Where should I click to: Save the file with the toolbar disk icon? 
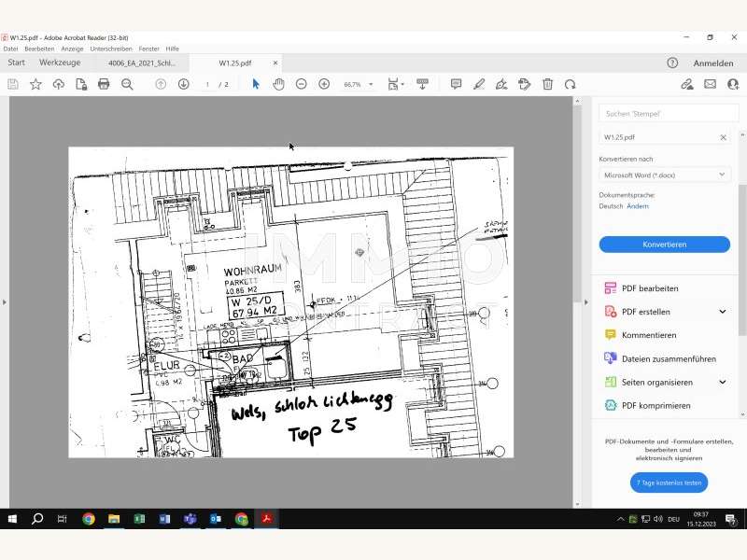(13, 84)
